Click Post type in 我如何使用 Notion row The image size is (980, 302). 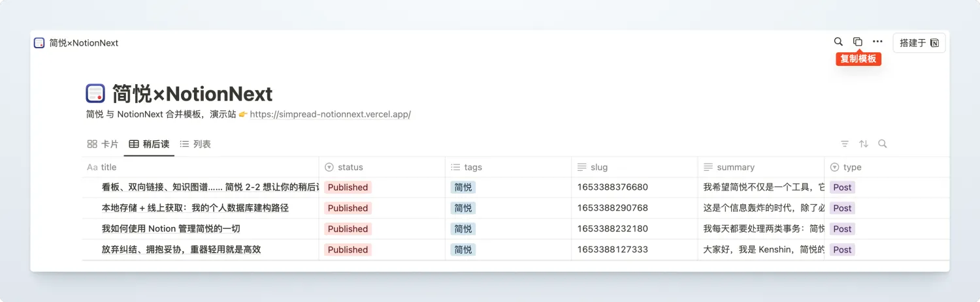coord(842,229)
